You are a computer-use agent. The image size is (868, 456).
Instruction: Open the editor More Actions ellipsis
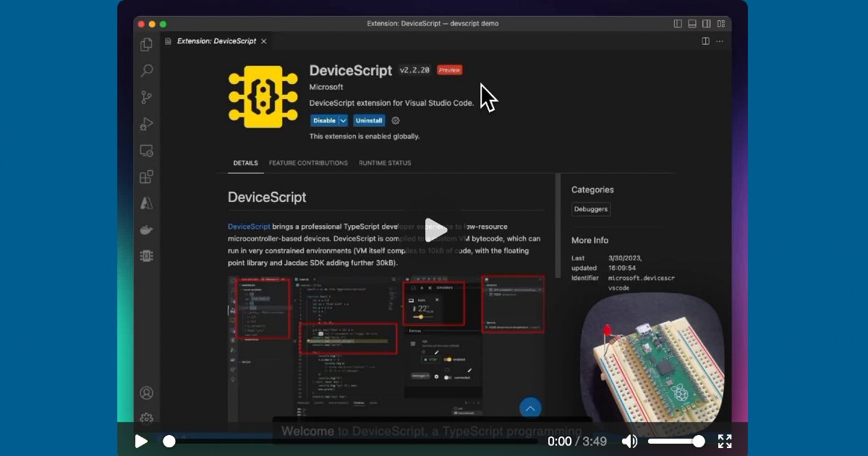[720, 41]
